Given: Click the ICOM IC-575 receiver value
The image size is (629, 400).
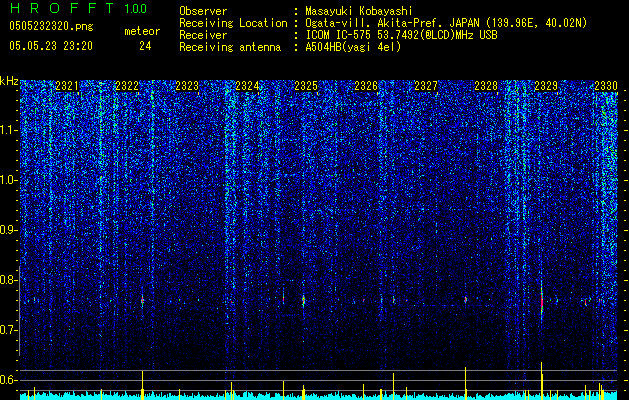Looking at the screenshot, I should tap(401, 35).
